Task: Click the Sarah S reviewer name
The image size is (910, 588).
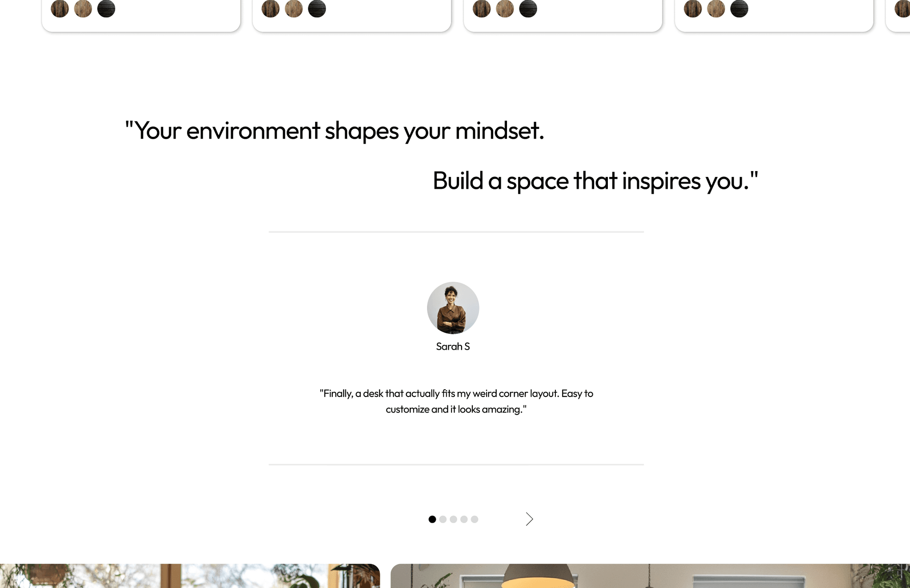Action: 453,346
